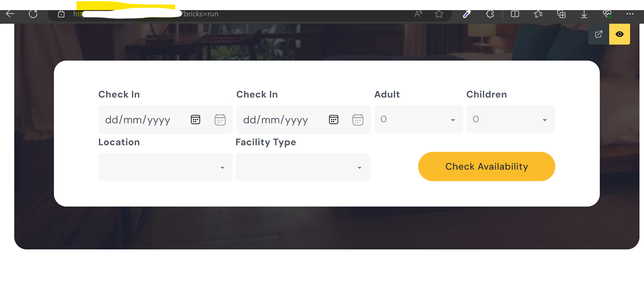Click the second Check In date field
This screenshot has height=302, width=644.
pos(303,119)
